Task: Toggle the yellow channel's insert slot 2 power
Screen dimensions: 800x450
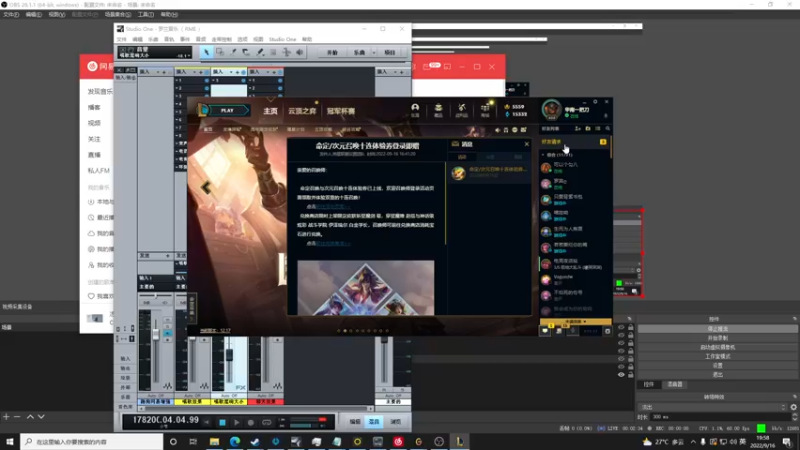Action: (x=207, y=88)
